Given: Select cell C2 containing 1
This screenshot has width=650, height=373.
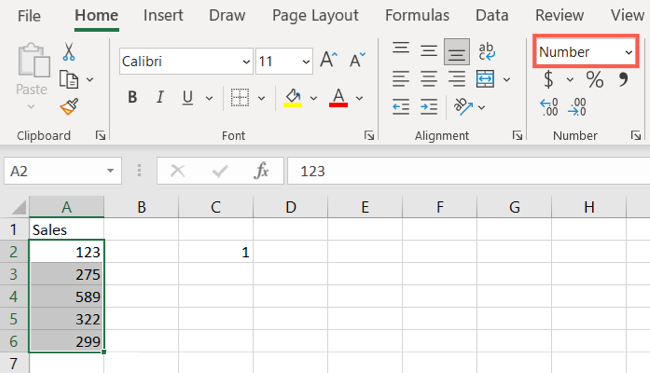Looking at the screenshot, I should 216,252.
